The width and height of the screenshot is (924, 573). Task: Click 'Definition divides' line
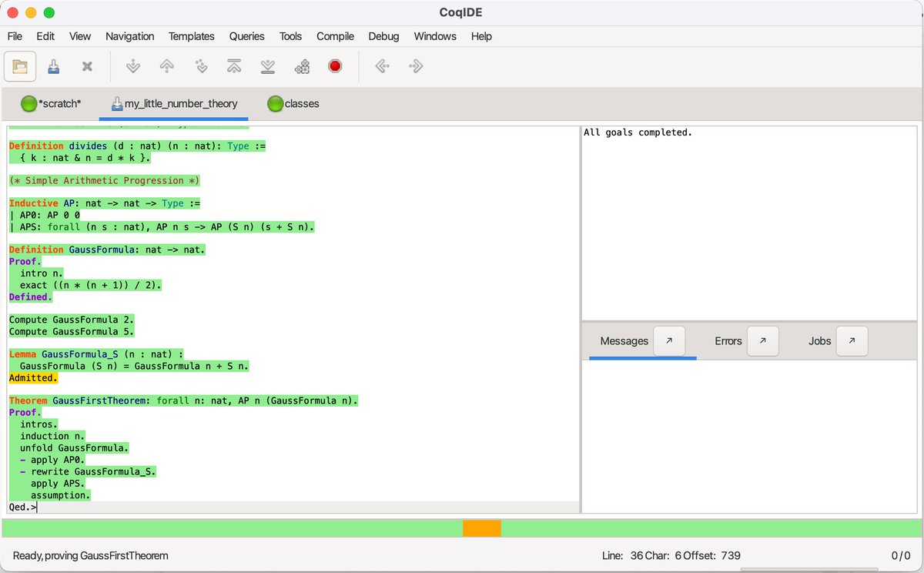(x=137, y=146)
